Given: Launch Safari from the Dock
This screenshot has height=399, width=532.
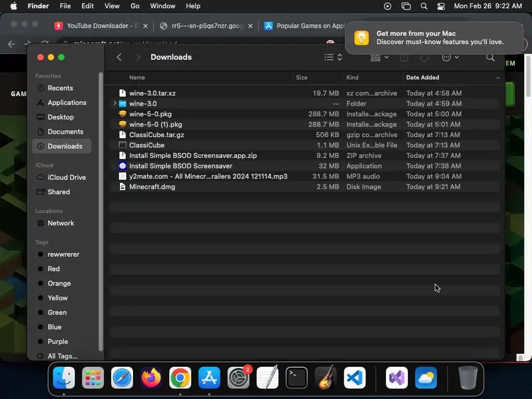Looking at the screenshot, I should (x=122, y=378).
